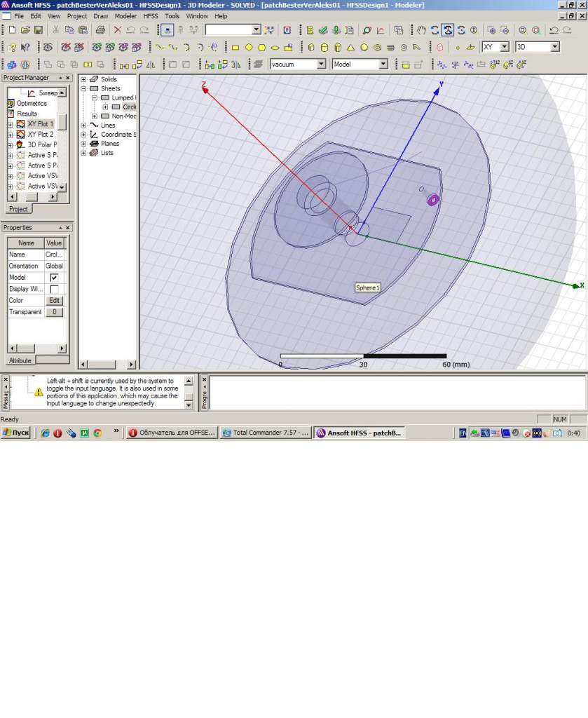Click the Unite objects icon
The image size is (588, 718).
pos(48,65)
